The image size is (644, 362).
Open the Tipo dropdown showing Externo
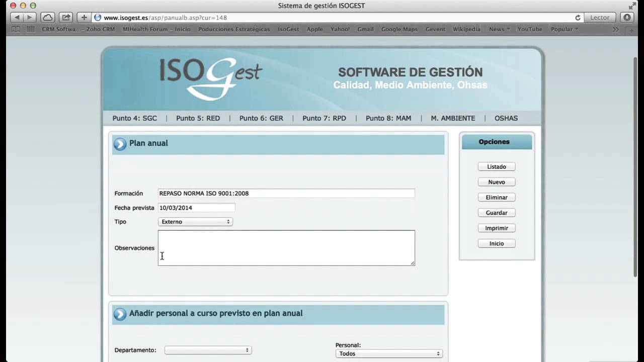(195, 222)
